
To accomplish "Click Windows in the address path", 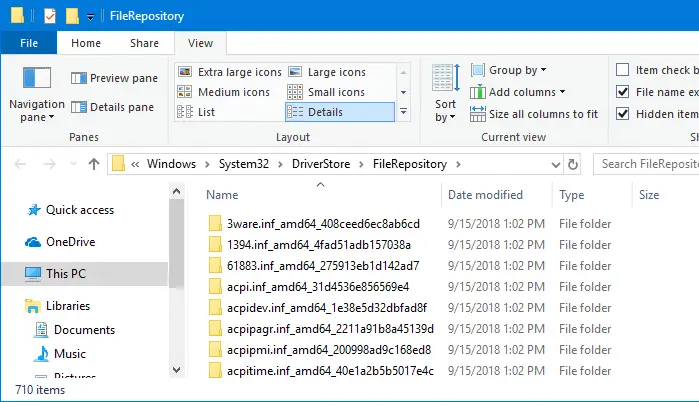I will pos(171,164).
